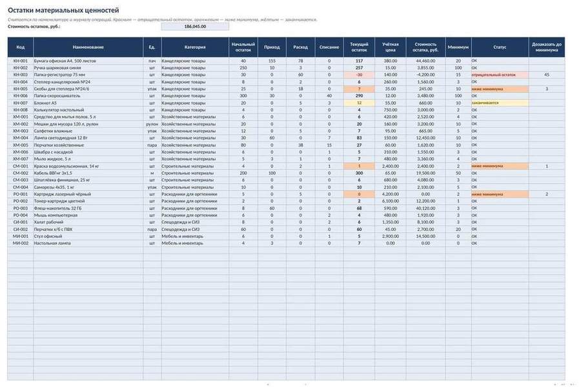Click 'Спецодежда и СИЗ' in СИ-001 row
Image resolution: width=581 pixels, height=392 pixels.
click(x=195, y=222)
